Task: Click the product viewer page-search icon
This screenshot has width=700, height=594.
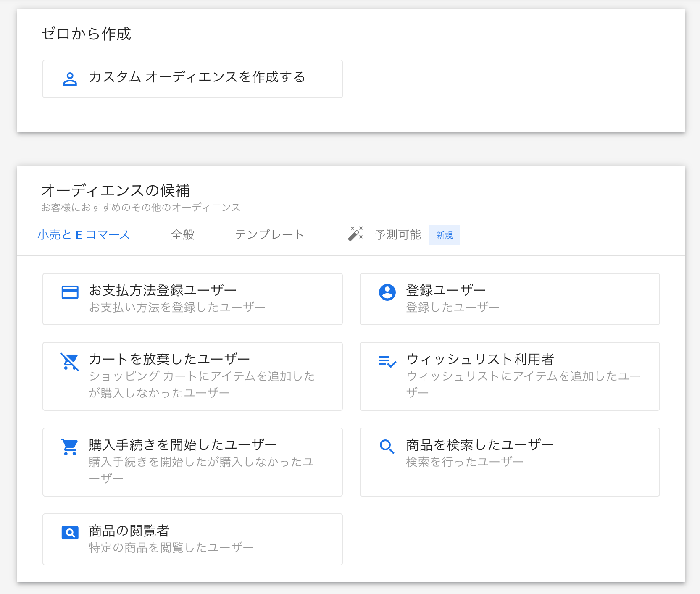Action: [x=70, y=533]
